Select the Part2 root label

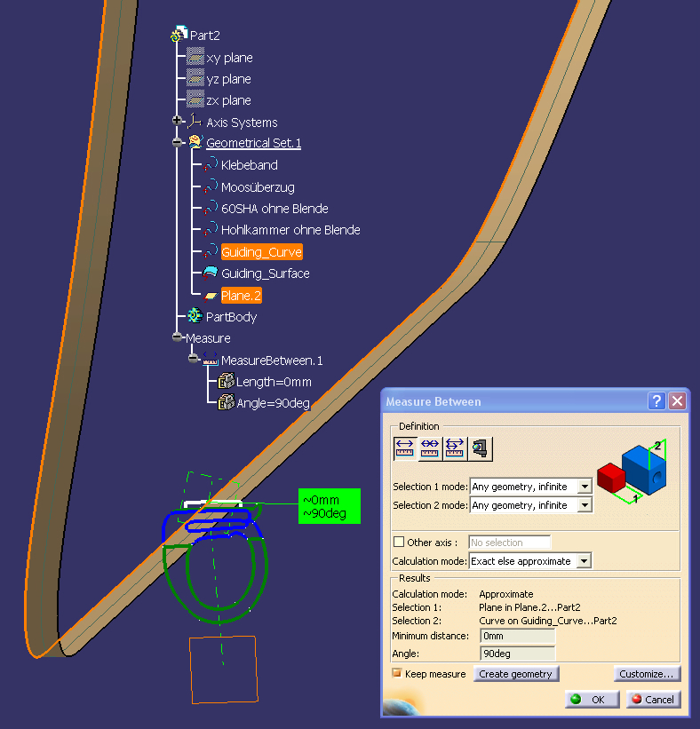(x=205, y=36)
